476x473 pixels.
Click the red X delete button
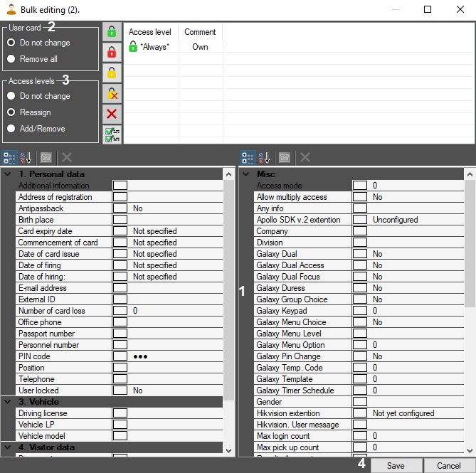pyautogui.click(x=112, y=114)
